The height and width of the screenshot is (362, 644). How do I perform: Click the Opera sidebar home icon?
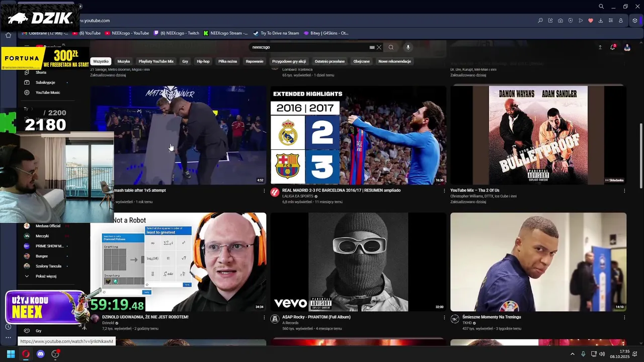point(8,35)
